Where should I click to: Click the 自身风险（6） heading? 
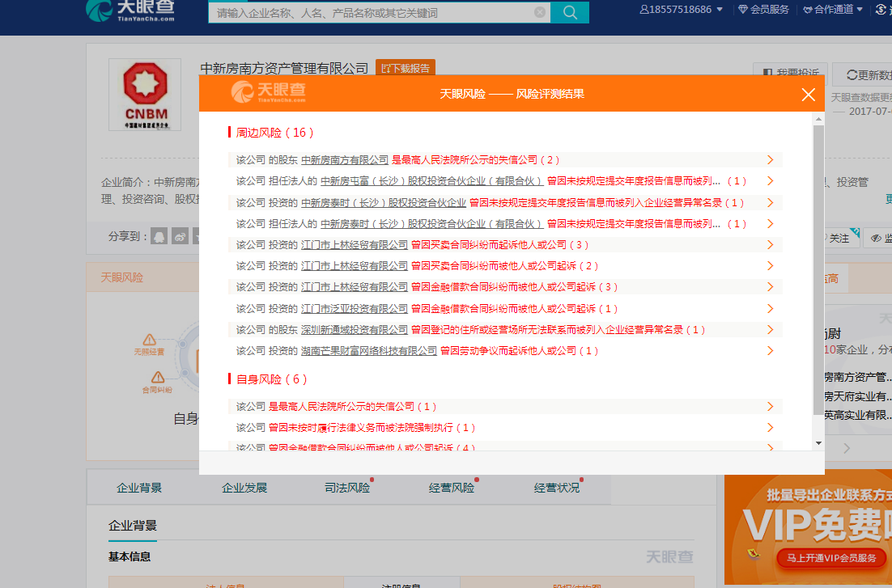271,379
